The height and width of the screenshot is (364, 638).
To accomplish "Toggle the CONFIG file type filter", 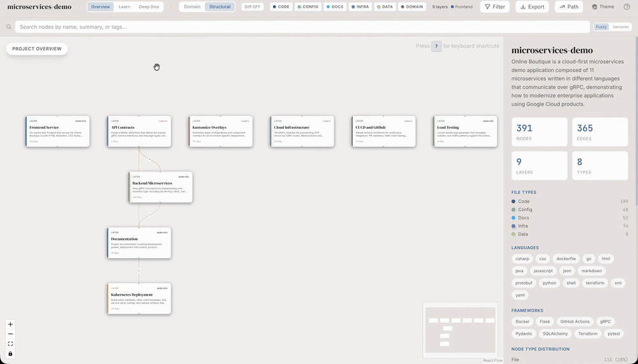I will 308,6.
